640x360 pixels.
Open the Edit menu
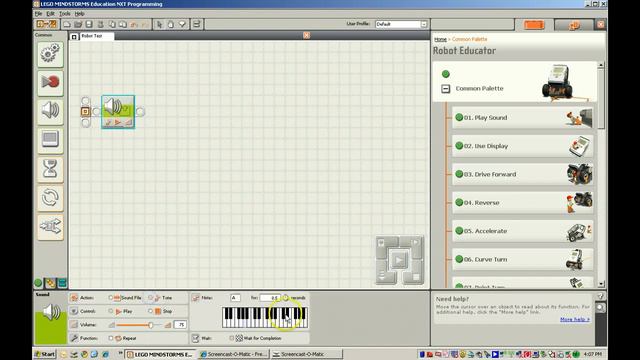(50, 13)
